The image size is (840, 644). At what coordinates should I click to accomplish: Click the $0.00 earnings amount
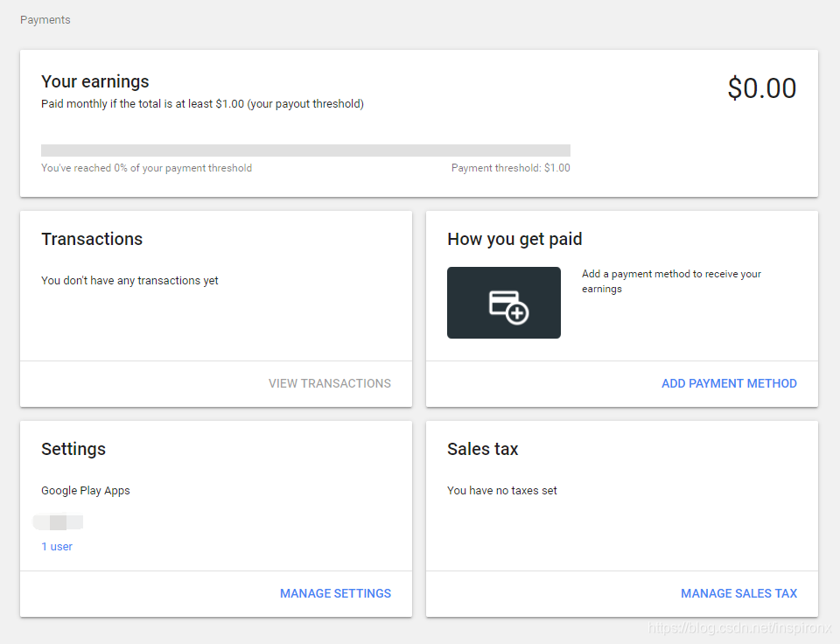tap(761, 88)
